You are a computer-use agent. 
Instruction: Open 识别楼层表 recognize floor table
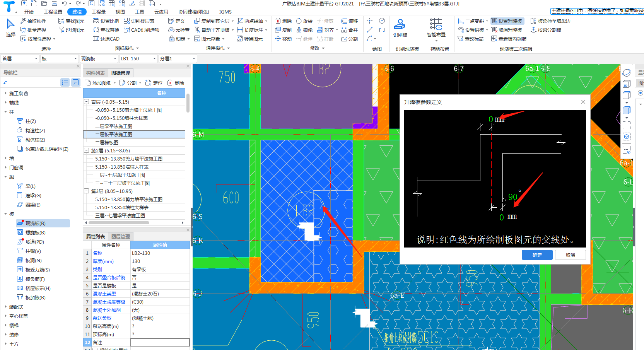click(x=139, y=21)
